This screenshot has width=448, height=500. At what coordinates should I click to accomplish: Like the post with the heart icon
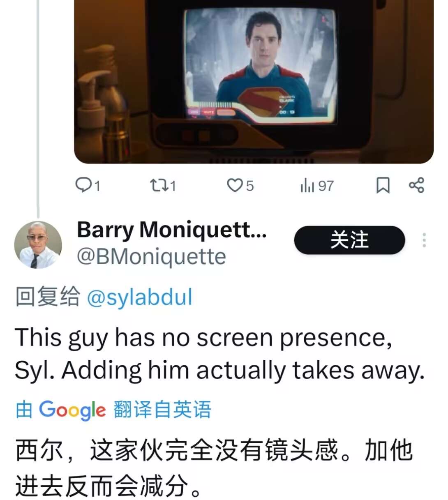tap(235, 185)
